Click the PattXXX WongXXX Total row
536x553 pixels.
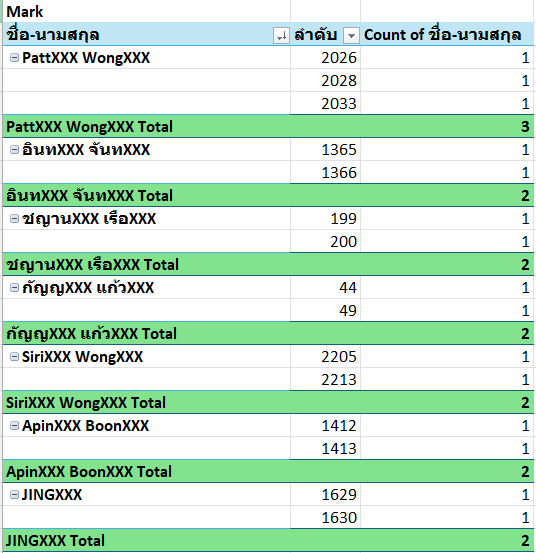pyautogui.click(x=268, y=127)
